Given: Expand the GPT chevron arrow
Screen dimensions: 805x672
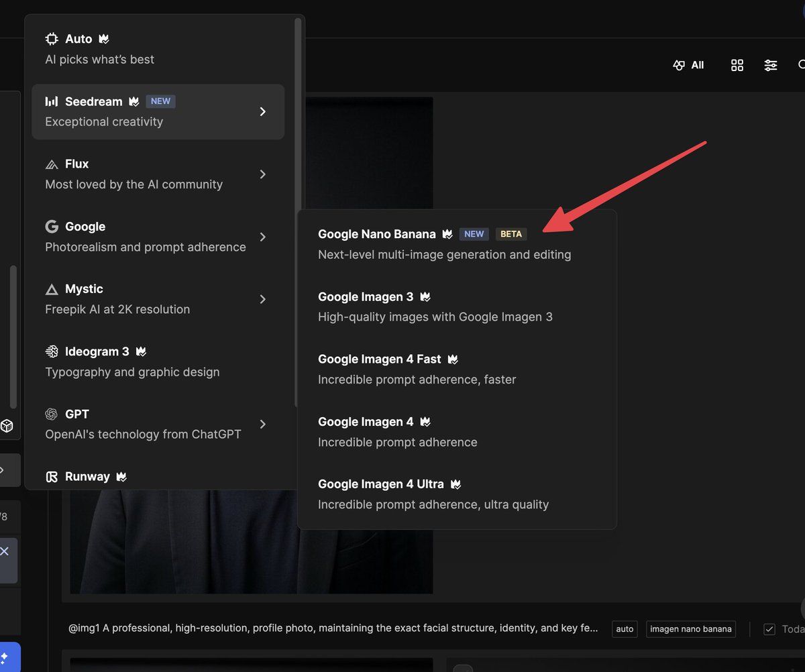Looking at the screenshot, I should coord(263,424).
